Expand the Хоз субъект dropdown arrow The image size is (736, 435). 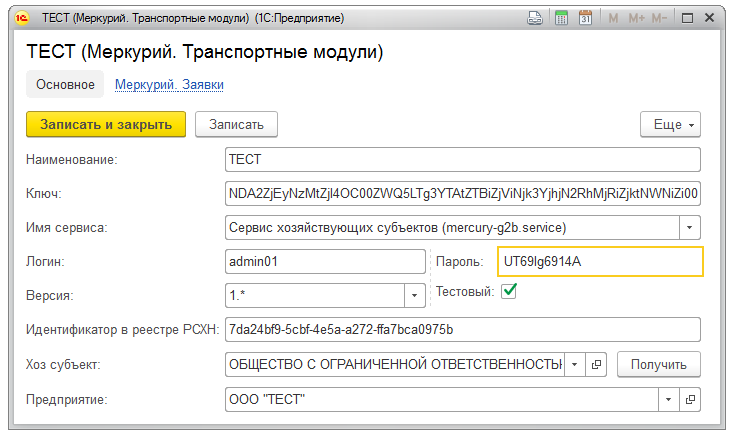[575, 365]
